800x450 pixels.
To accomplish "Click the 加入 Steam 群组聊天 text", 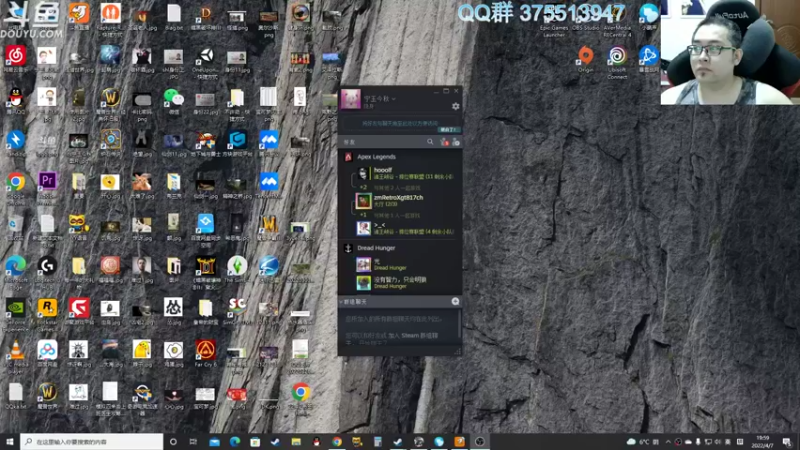I will pos(412,336).
